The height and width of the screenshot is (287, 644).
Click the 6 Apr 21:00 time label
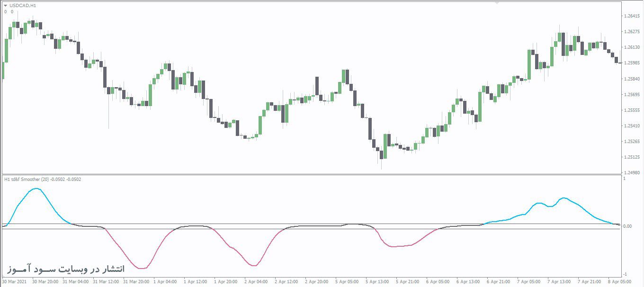tap(499, 281)
